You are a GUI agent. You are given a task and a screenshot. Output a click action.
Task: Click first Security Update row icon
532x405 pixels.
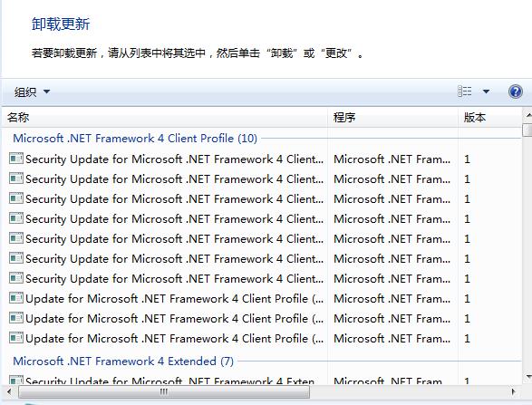tap(16, 159)
